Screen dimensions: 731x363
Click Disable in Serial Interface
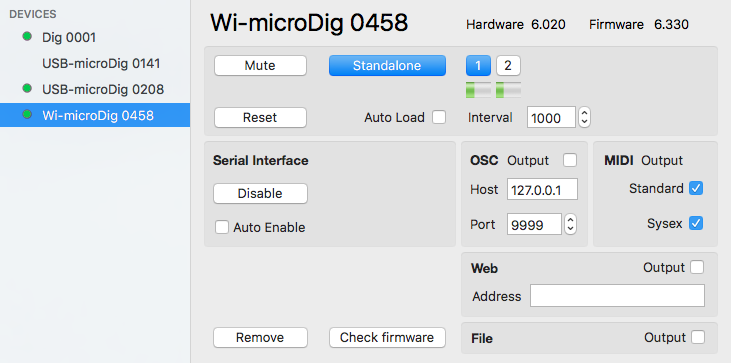coord(260,193)
